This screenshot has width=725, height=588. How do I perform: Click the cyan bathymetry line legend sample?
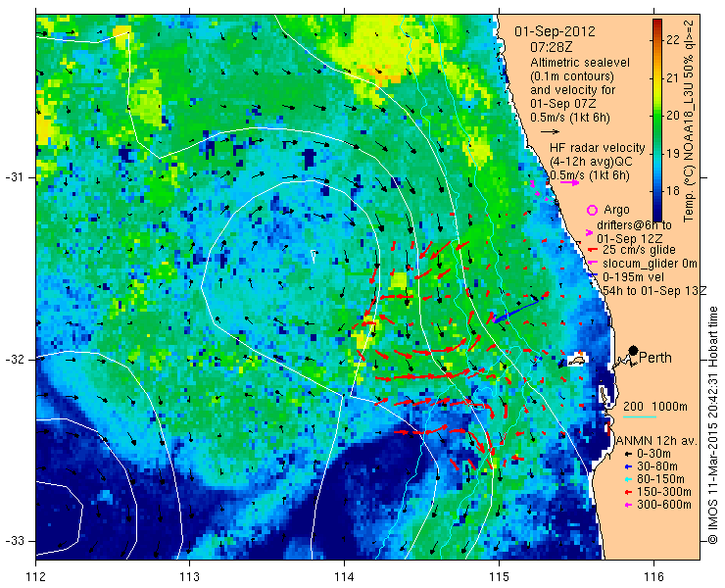640,416
